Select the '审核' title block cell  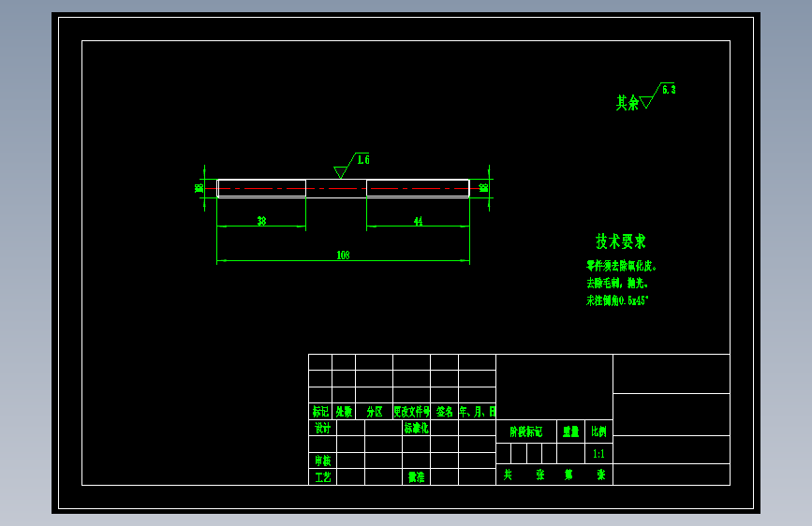coord(322,460)
